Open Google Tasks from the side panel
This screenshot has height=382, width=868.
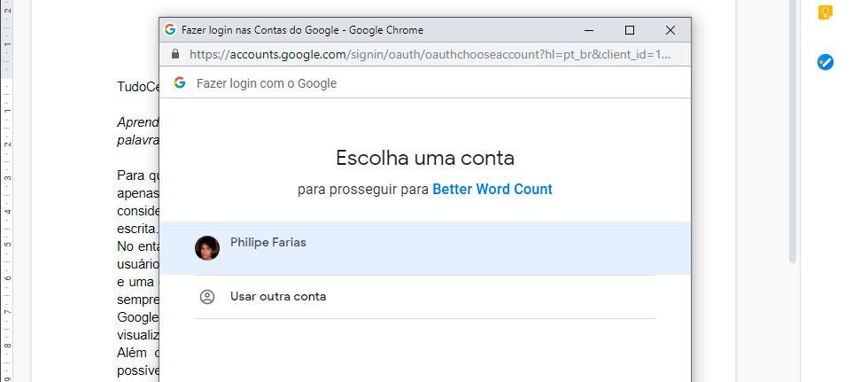[825, 62]
